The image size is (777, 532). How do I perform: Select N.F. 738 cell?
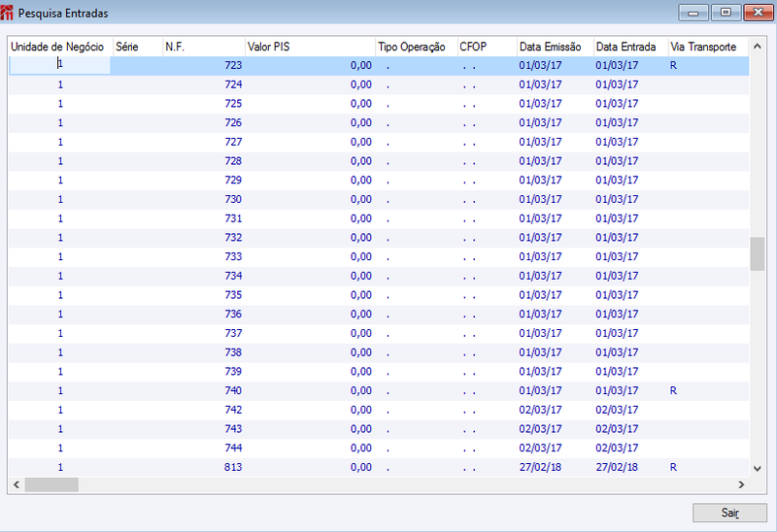point(204,352)
